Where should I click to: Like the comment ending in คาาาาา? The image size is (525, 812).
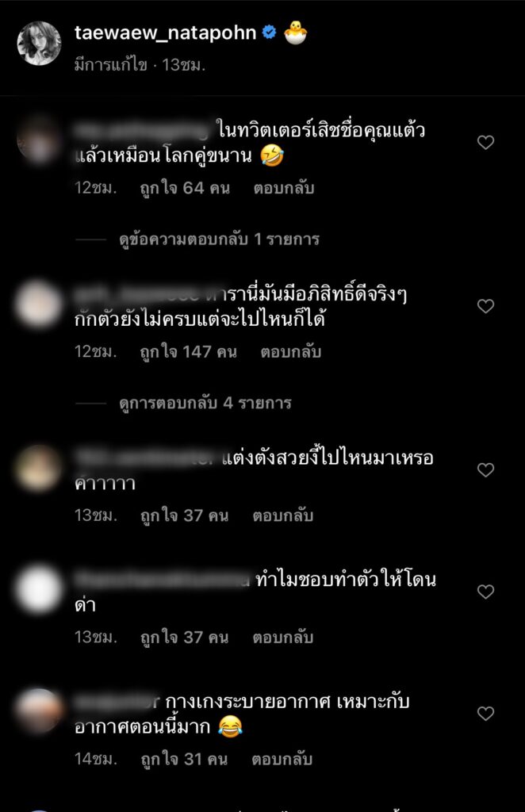coord(485,469)
